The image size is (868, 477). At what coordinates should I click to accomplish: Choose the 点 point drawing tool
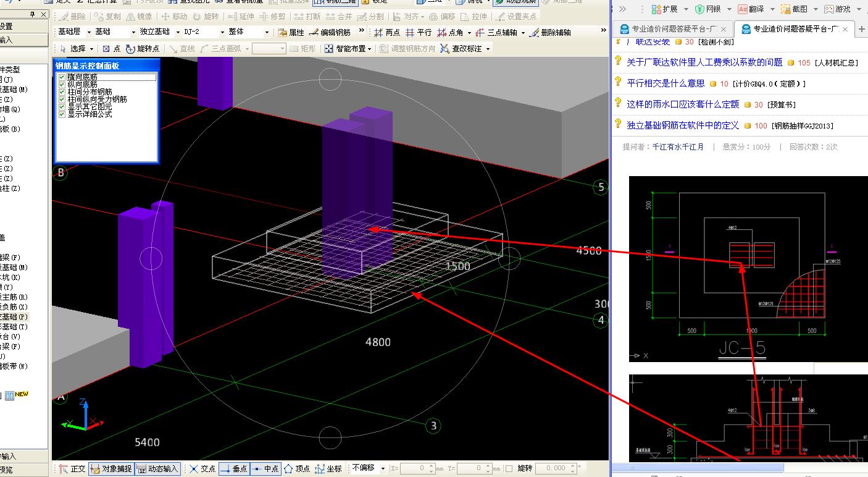point(112,48)
